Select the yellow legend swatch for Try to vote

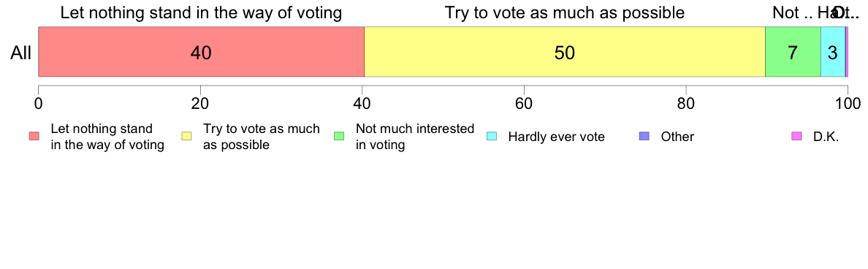187,136
